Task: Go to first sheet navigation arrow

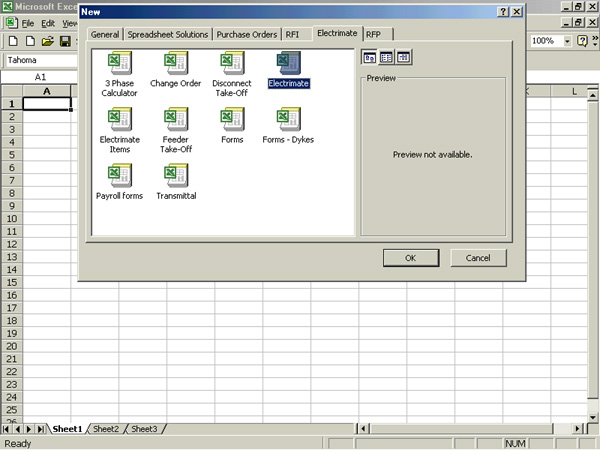Action: (x=6, y=429)
